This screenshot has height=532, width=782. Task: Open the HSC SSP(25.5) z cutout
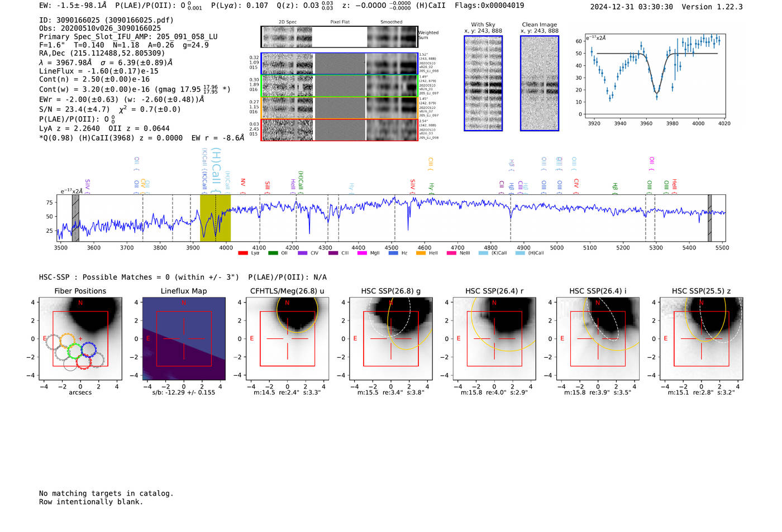pos(702,339)
